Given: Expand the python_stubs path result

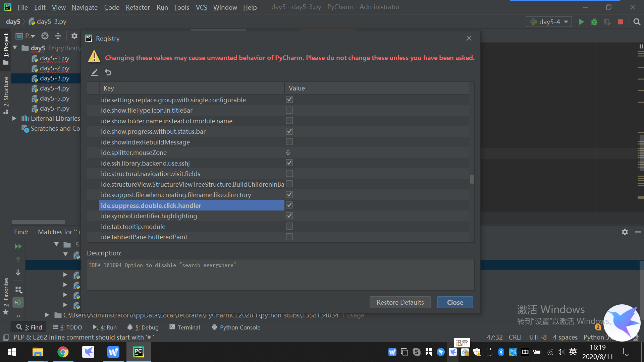Looking at the screenshot, I should (x=47, y=315).
